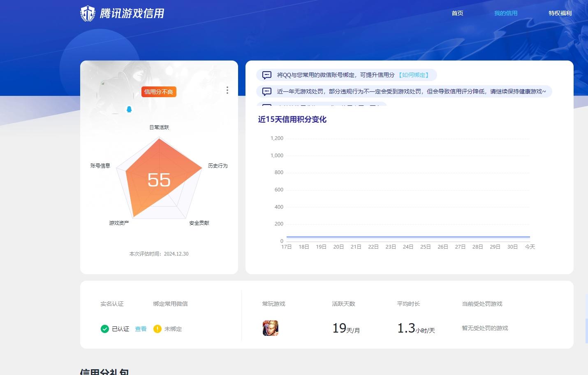Click the 1,200 y-axis value
The width and height of the screenshot is (588, 375).
277,138
